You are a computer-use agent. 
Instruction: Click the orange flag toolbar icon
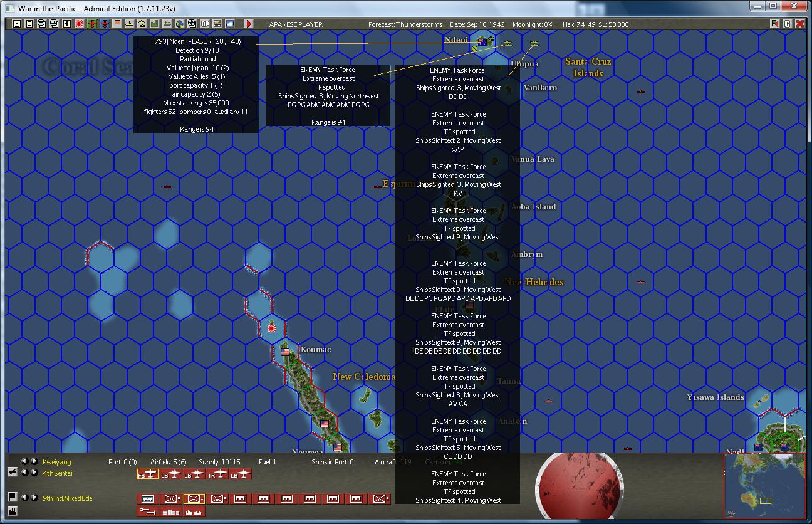tap(117, 24)
